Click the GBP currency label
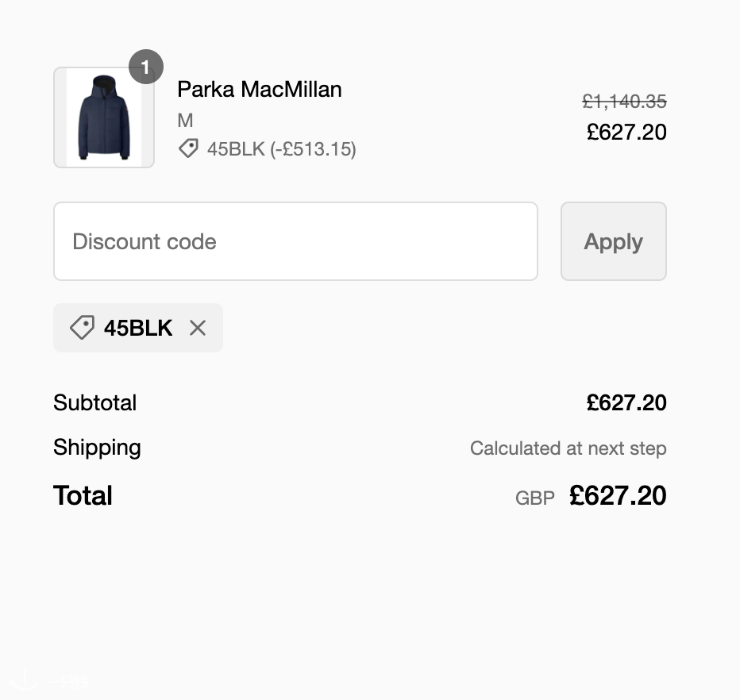This screenshot has width=740, height=700. (x=535, y=498)
